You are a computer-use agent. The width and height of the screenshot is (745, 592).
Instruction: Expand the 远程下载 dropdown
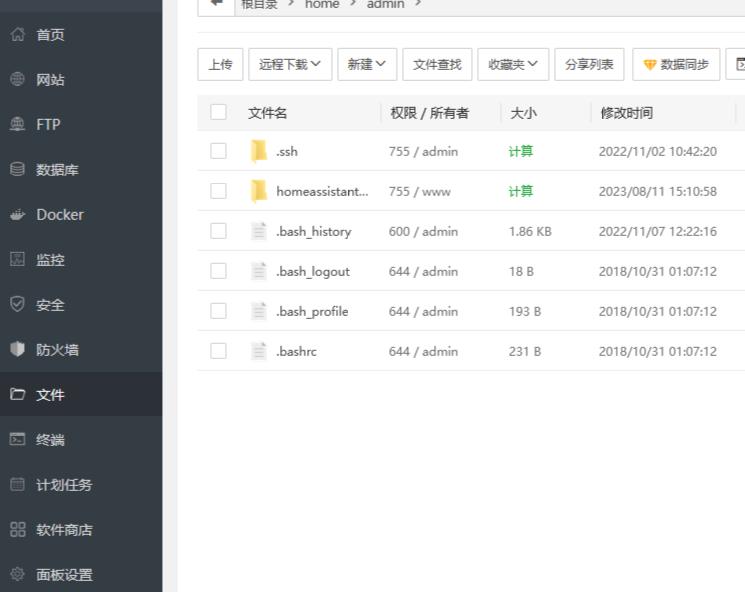click(290, 64)
